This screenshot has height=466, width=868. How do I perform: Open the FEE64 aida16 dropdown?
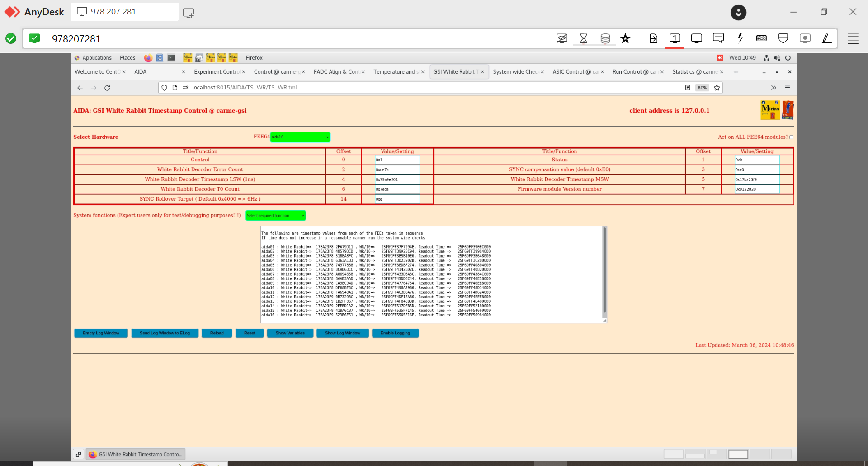pos(300,137)
